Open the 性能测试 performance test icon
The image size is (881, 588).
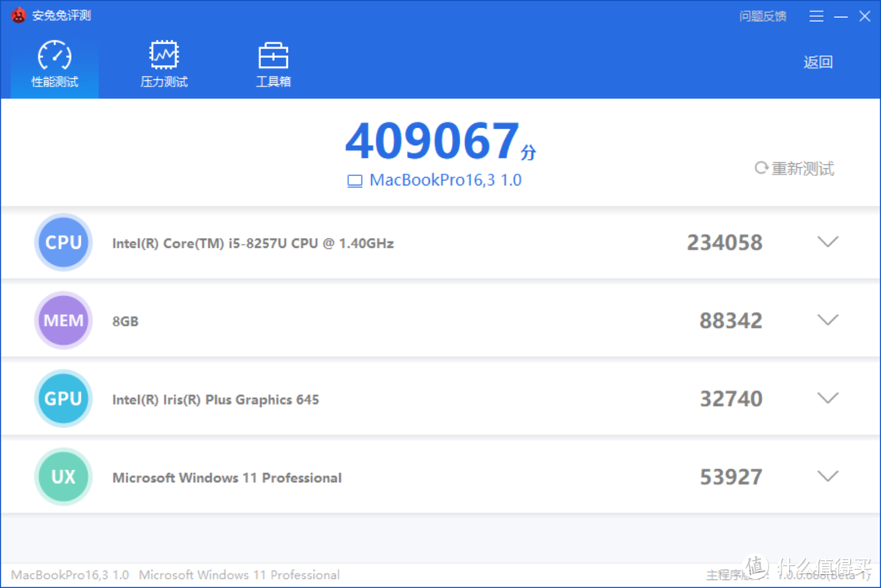(x=53, y=52)
